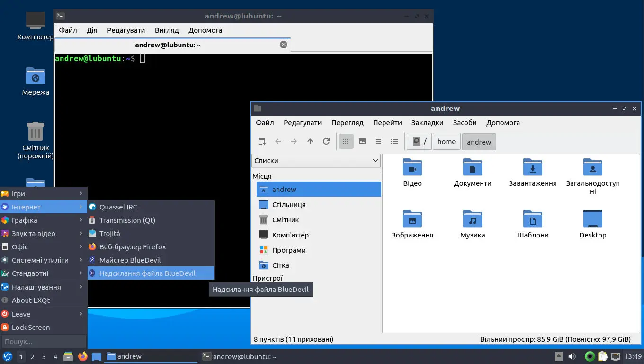This screenshot has height=364, width=644.
Task: Launch Quassel IRC from the Інтернет submenu
Action: [x=151, y=207]
